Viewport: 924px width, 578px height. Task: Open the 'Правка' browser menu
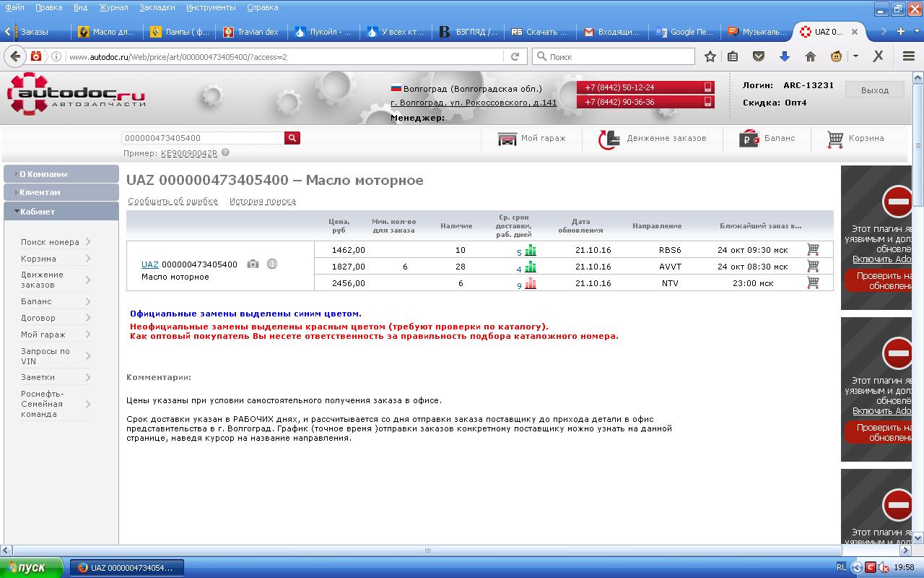click(x=48, y=7)
